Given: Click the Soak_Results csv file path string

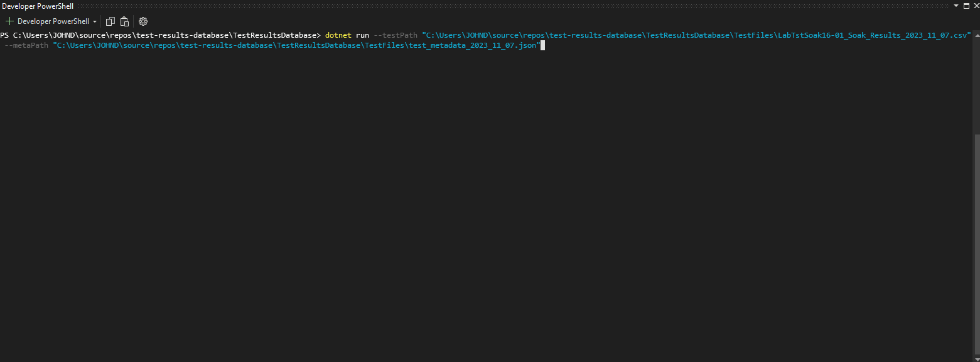Looking at the screenshot, I should click(696, 35).
